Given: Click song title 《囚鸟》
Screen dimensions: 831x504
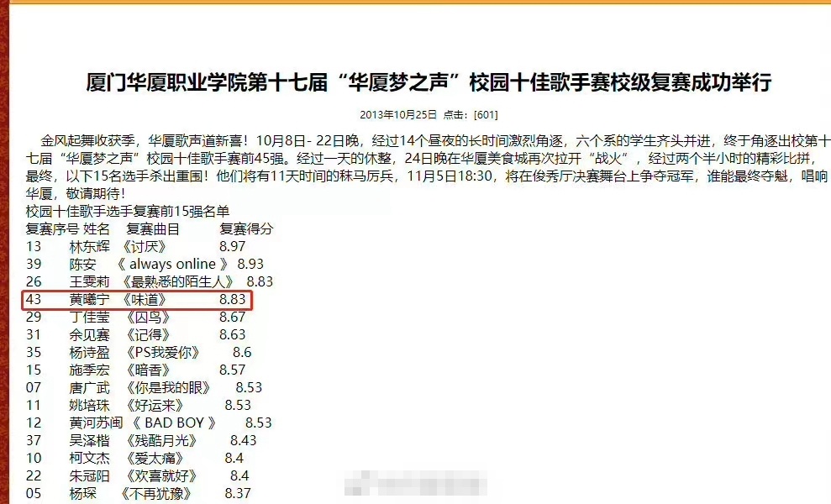Looking at the screenshot, I should pyautogui.click(x=148, y=317).
